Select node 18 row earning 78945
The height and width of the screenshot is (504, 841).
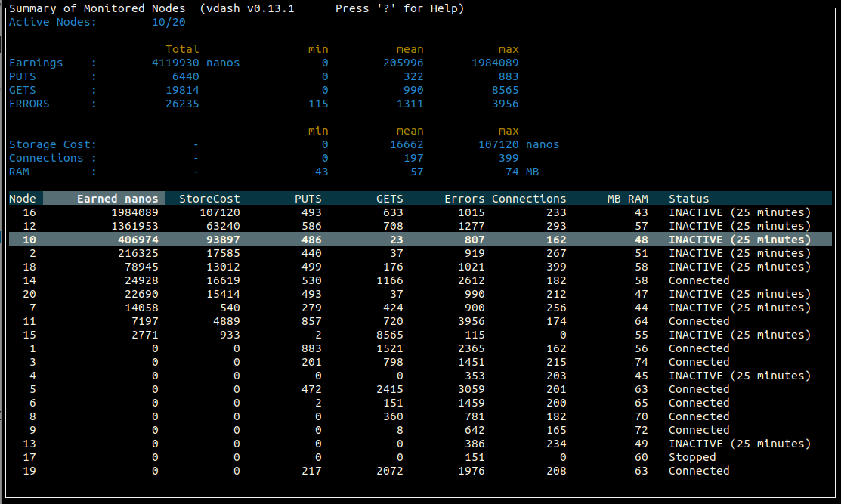pos(420,267)
